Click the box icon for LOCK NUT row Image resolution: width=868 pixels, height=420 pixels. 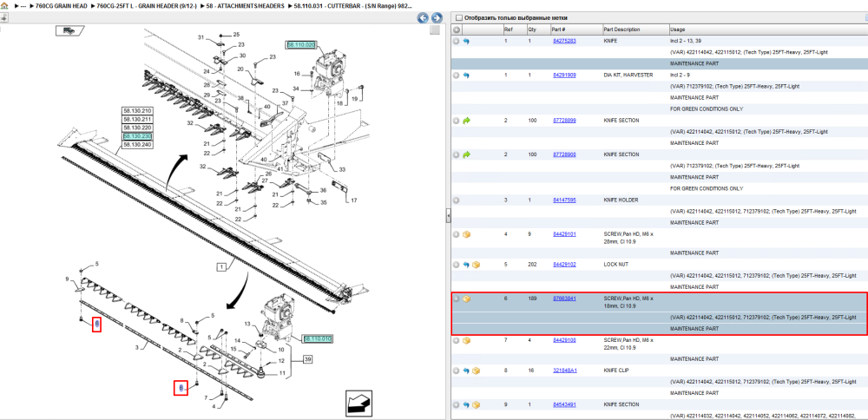coord(476,265)
